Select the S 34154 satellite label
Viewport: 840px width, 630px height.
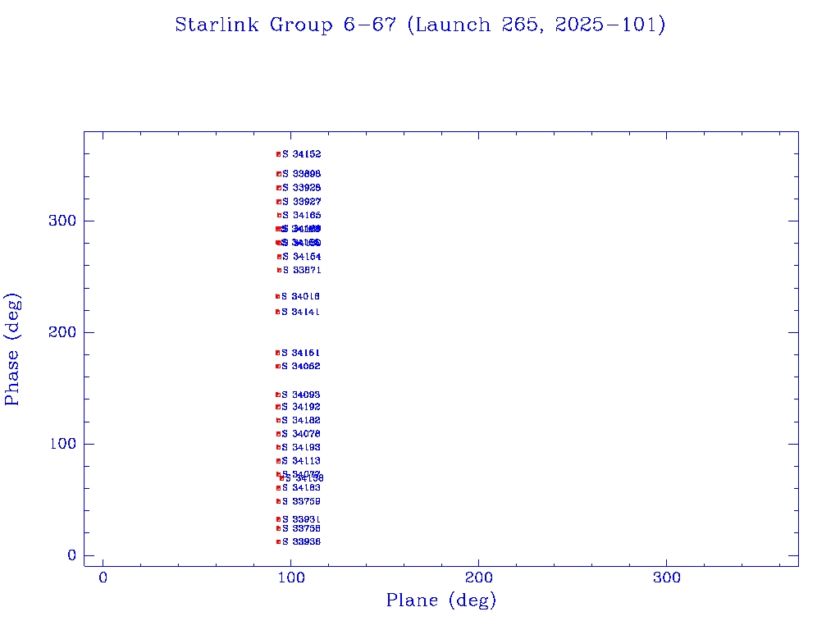(x=302, y=257)
